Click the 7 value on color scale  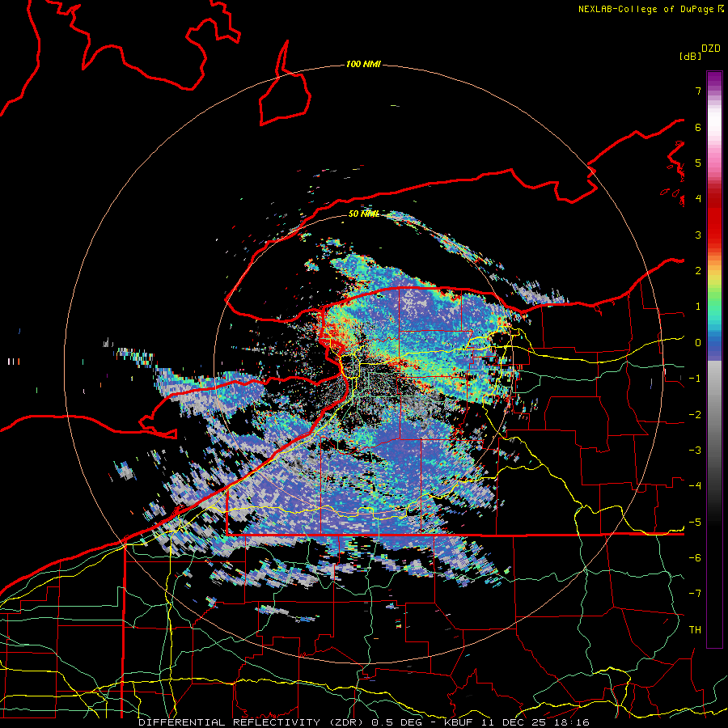click(698, 91)
